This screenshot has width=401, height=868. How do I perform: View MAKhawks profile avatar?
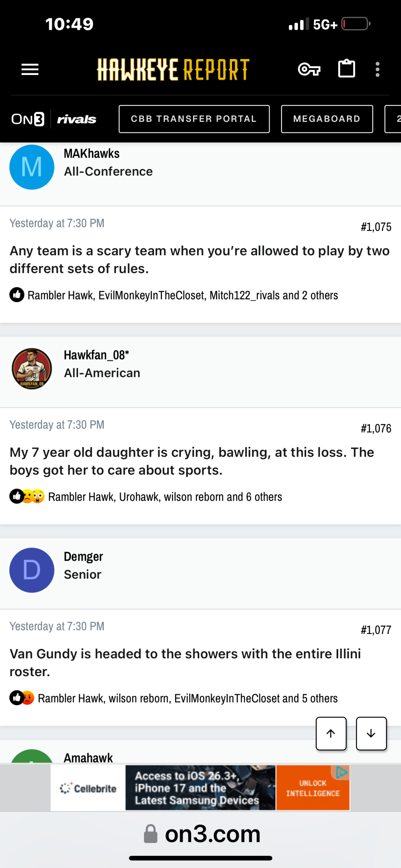click(x=32, y=167)
